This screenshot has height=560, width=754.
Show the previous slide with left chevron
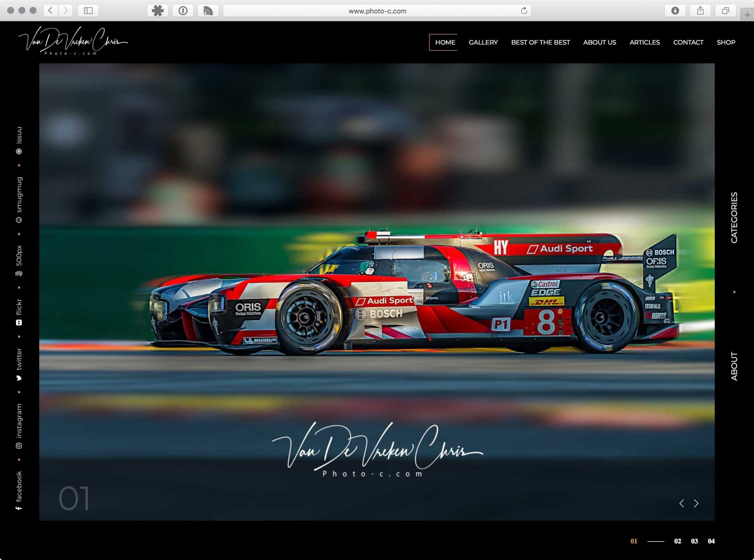[681, 503]
